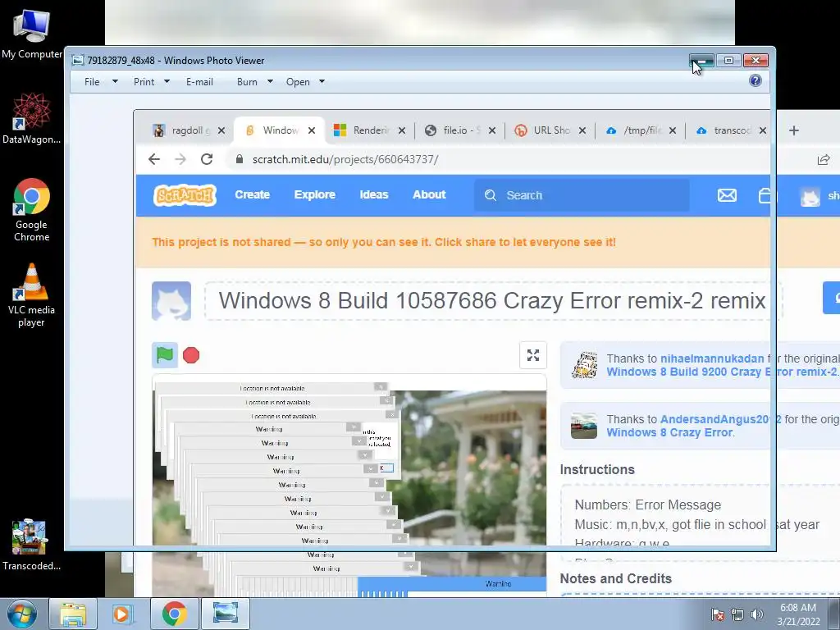
Task: Edit the project title field
Action: click(493, 301)
